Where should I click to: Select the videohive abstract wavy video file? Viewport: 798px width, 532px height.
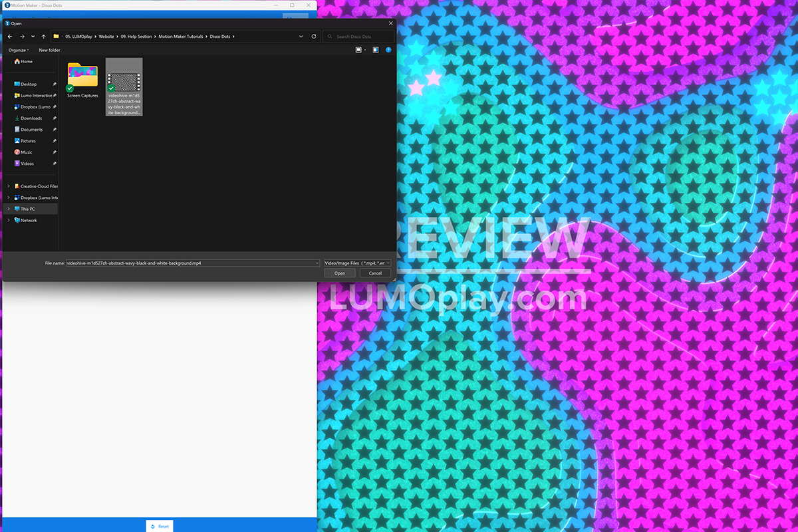(x=124, y=87)
